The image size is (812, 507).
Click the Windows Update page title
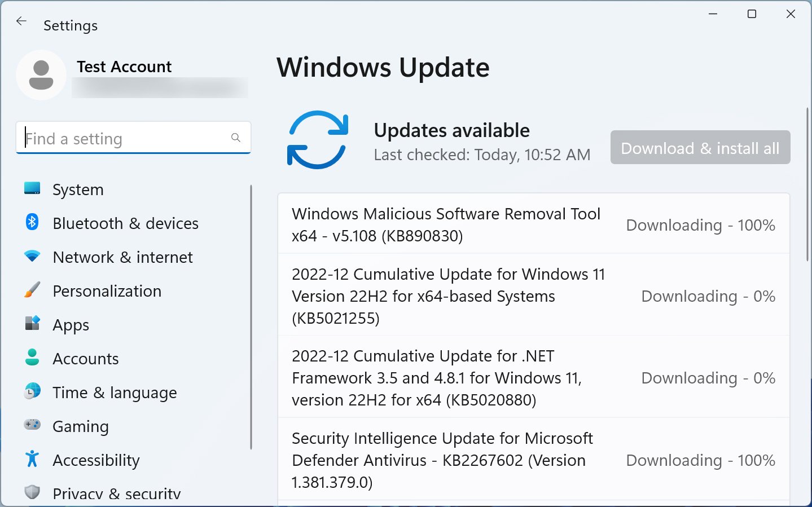(x=383, y=68)
